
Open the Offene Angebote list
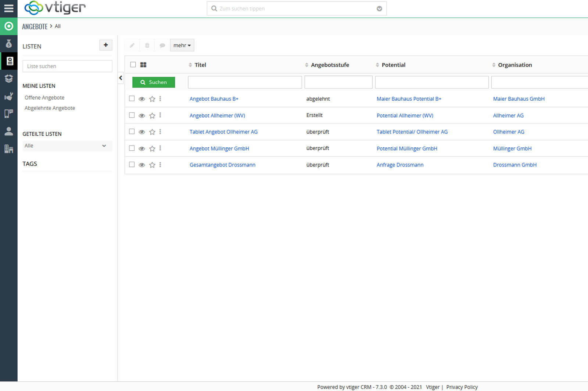click(x=44, y=98)
